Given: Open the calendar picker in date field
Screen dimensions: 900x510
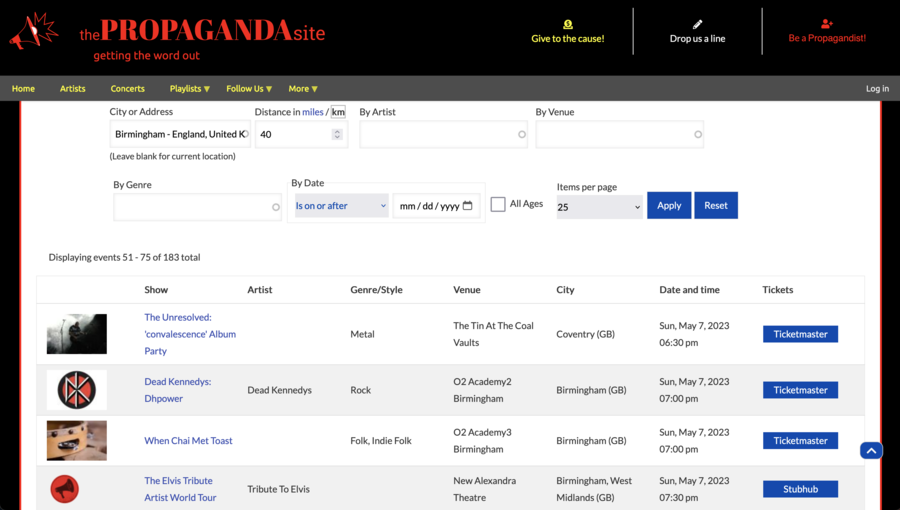Looking at the screenshot, I should coord(468,206).
